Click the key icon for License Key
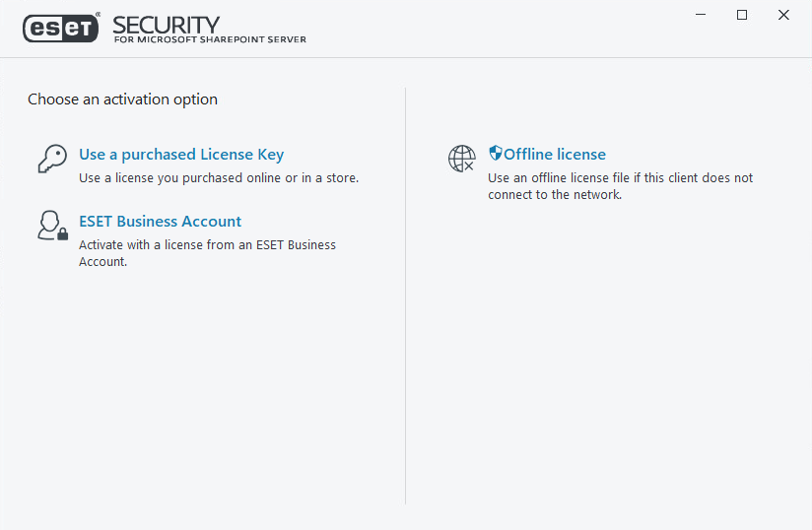 51,160
